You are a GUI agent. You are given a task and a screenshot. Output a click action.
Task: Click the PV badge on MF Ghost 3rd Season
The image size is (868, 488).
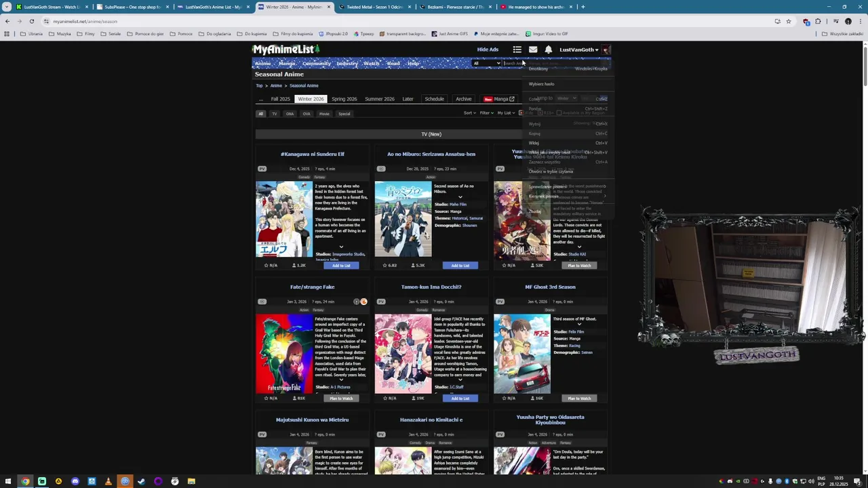500,302
